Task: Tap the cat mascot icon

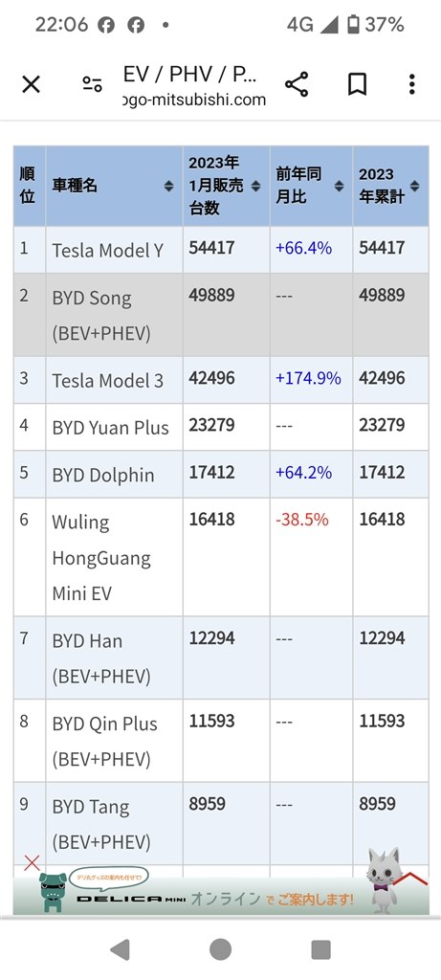Action: click(385, 880)
